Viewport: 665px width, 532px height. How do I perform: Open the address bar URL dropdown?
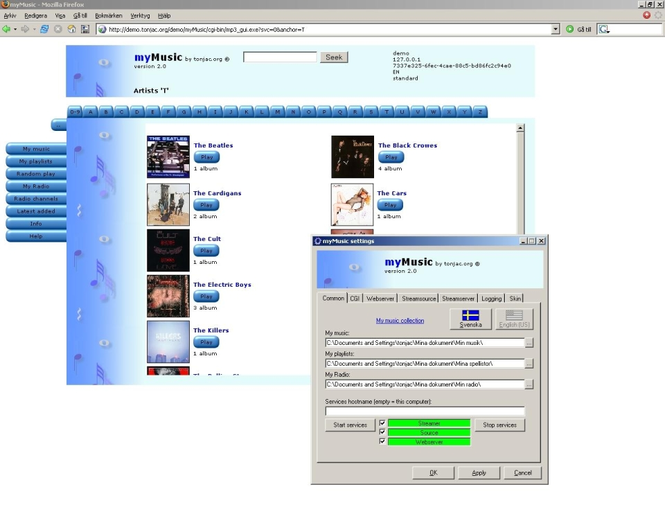click(555, 29)
